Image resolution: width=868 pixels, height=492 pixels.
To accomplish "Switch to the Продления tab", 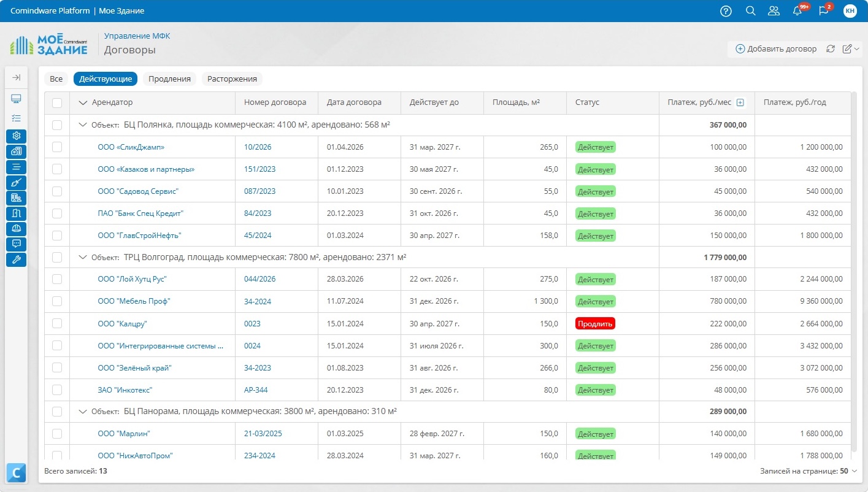I will 169,79.
